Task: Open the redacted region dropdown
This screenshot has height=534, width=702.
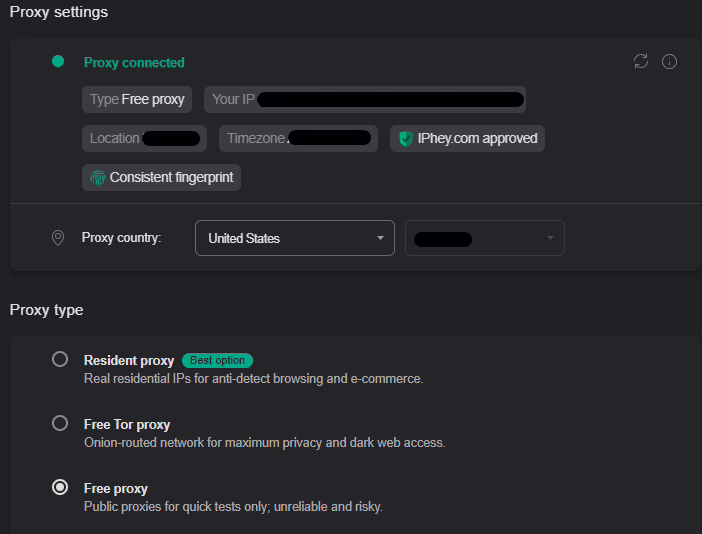Action: [x=484, y=238]
